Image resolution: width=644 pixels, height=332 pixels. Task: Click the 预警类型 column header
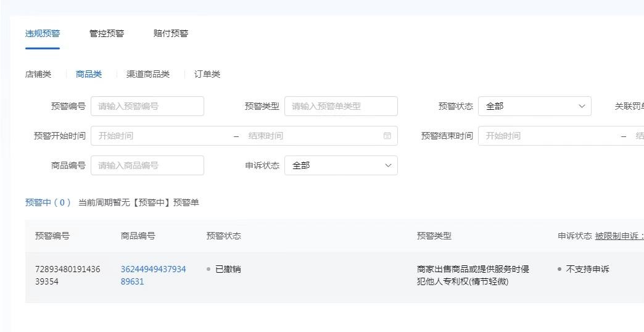[434, 236]
